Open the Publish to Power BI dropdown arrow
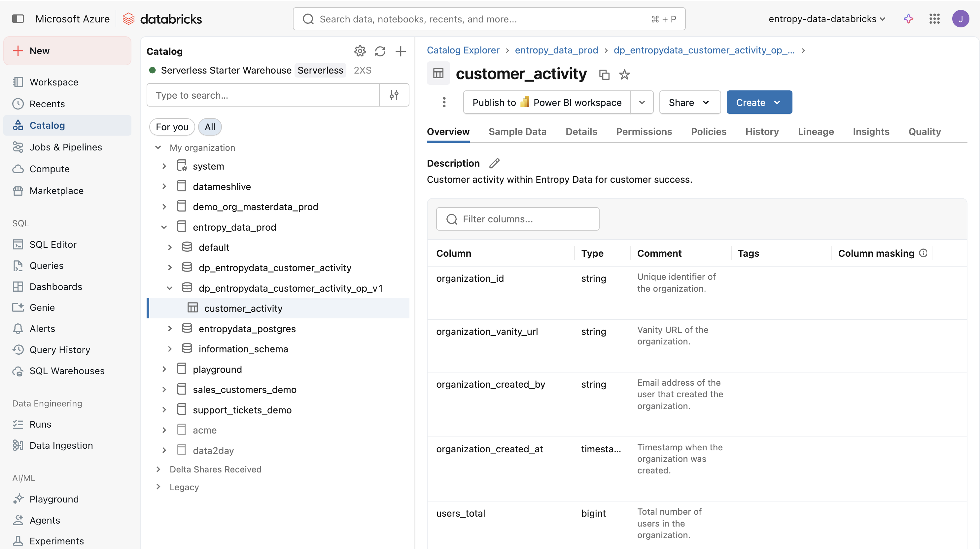Screen dimensions: 980x549 click(x=642, y=102)
